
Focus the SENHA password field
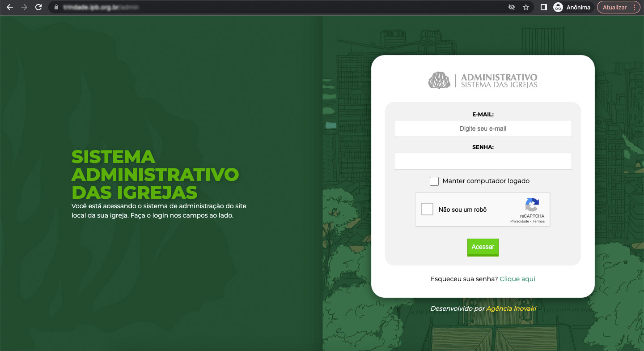pos(483,161)
